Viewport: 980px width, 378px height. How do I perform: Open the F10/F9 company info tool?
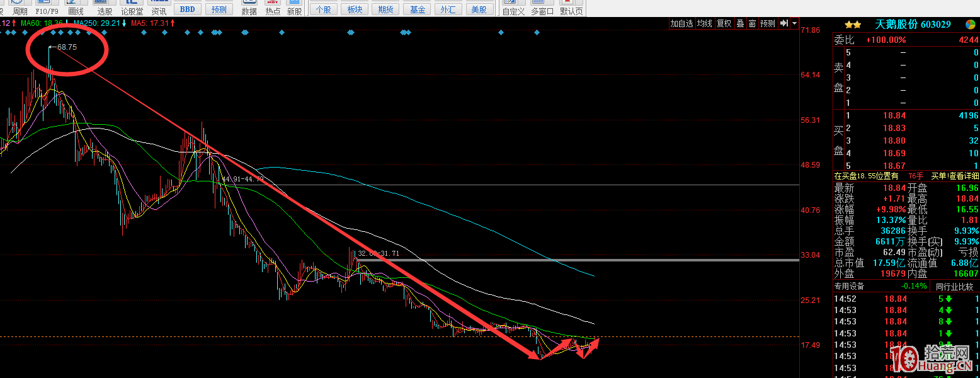point(46,8)
